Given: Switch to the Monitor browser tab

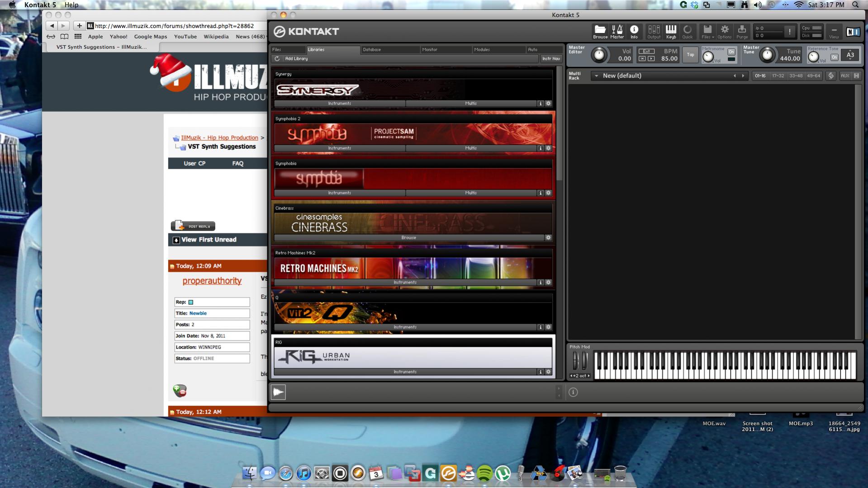Looking at the screenshot, I should [446, 50].
